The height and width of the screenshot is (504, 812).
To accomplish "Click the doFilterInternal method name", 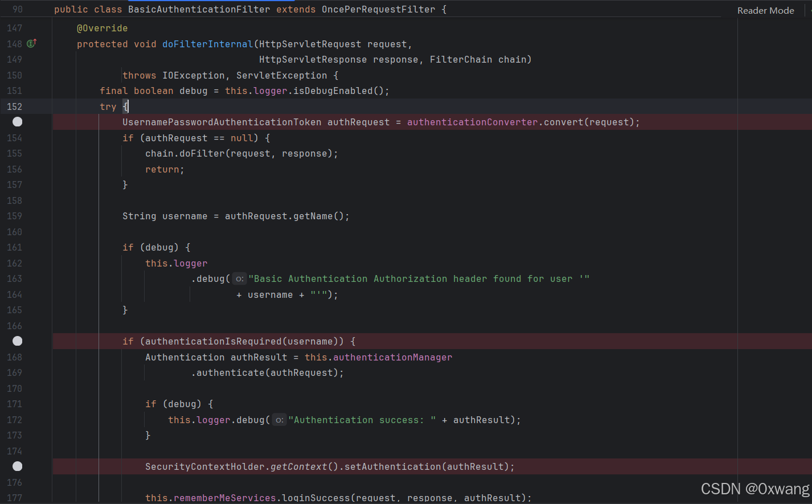I will pyautogui.click(x=208, y=44).
